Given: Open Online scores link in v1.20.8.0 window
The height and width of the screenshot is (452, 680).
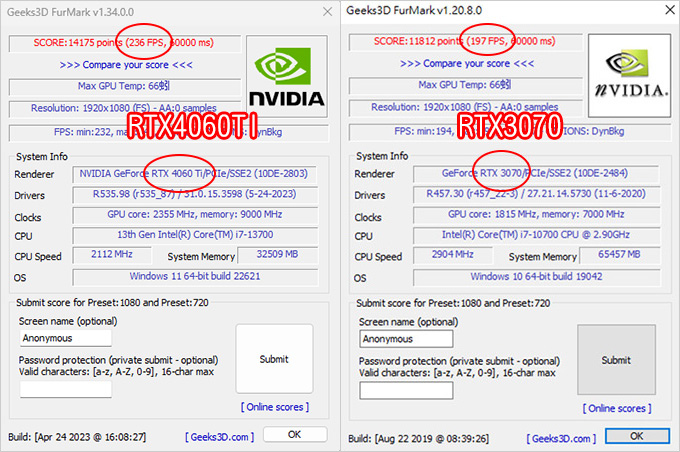Looking at the screenshot, I should click(617, 408).
